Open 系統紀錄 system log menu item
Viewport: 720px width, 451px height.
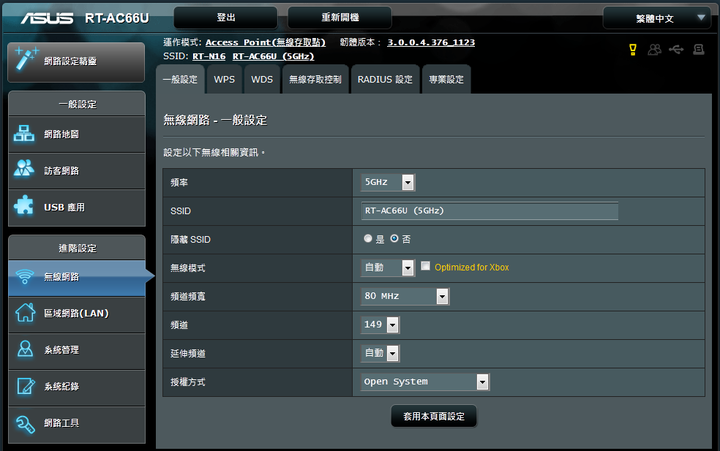(x=77, y=387)
